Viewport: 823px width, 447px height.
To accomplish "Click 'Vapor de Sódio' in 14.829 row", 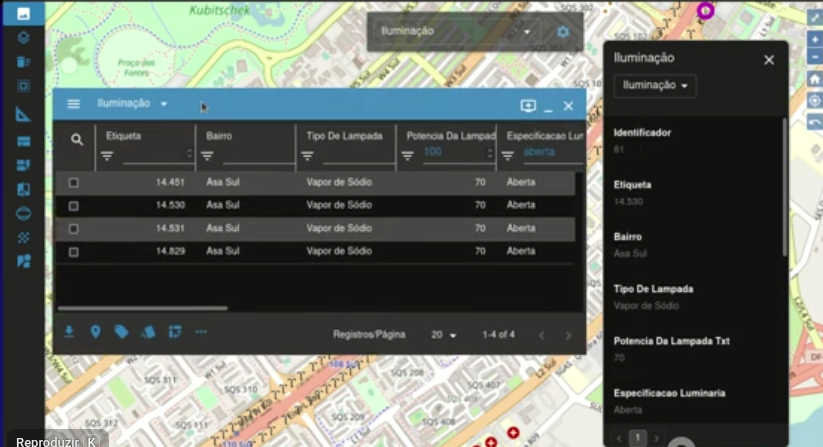I will (339, 251).
